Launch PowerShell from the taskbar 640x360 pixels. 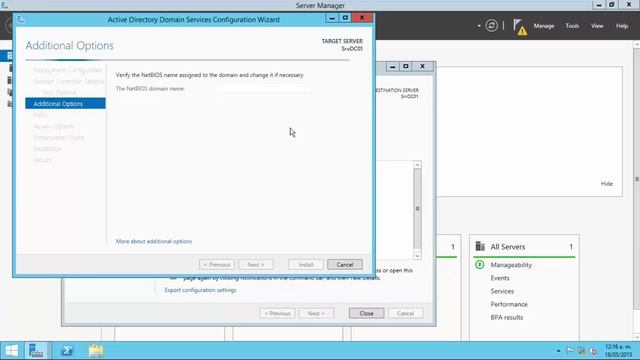(67, 351)
